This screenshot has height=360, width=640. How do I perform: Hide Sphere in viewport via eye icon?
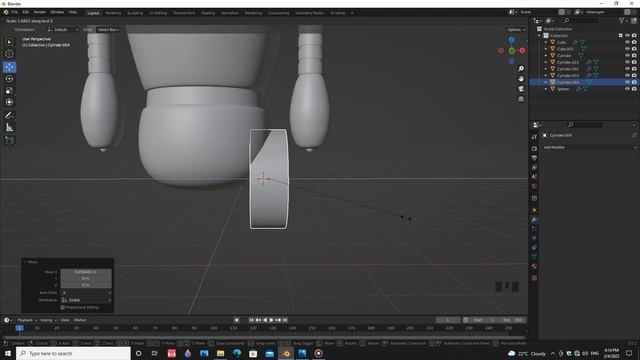tap(627, 89)
